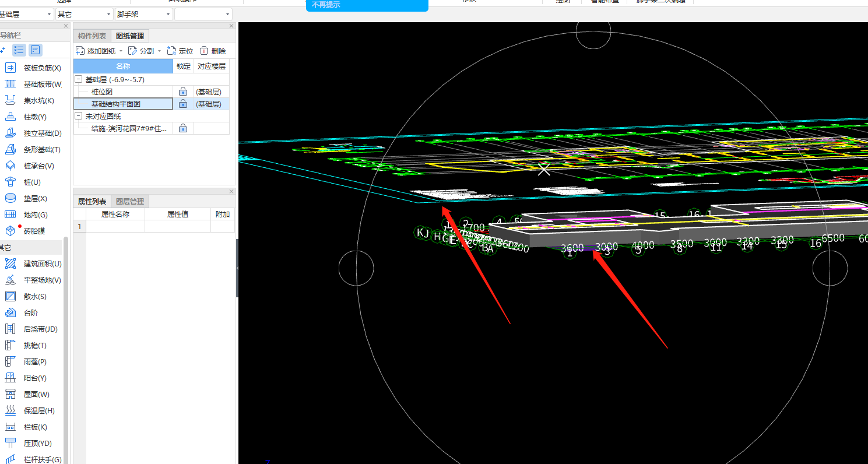Click the 名称 column header
The image size is (868, 464).
click(x=123, y=66)
